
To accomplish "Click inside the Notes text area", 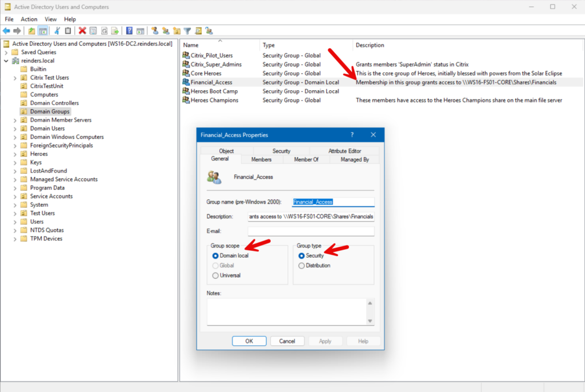I will 287,311.
